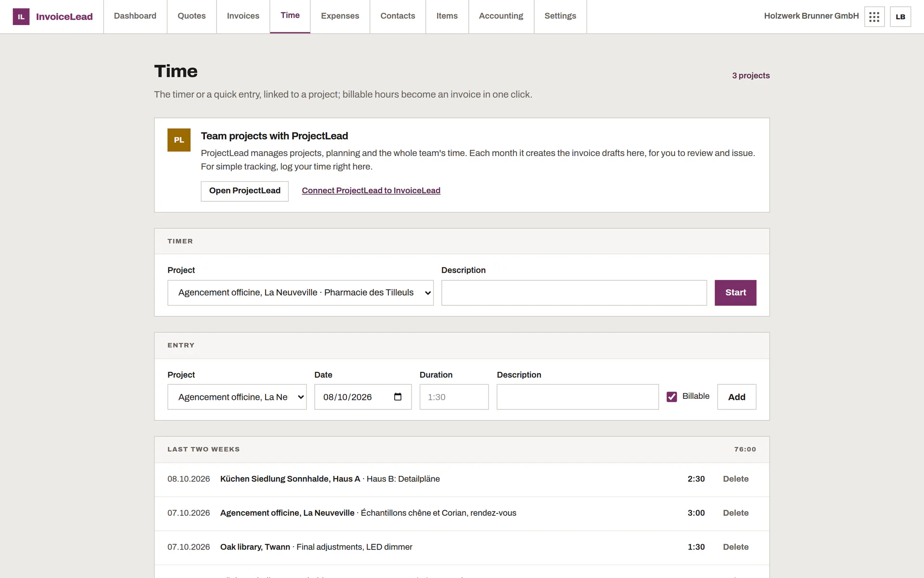The width and height of the screenshot is (924, 578).
Task: Click the 'Oak library, Twann' project name
Action: coord(255,547)
